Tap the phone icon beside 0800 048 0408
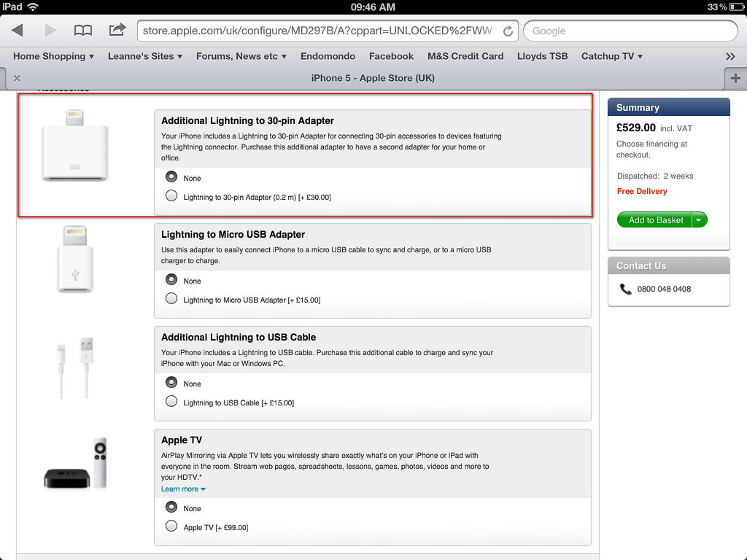This screenshot has height=560, width=747. coord(625,289)
